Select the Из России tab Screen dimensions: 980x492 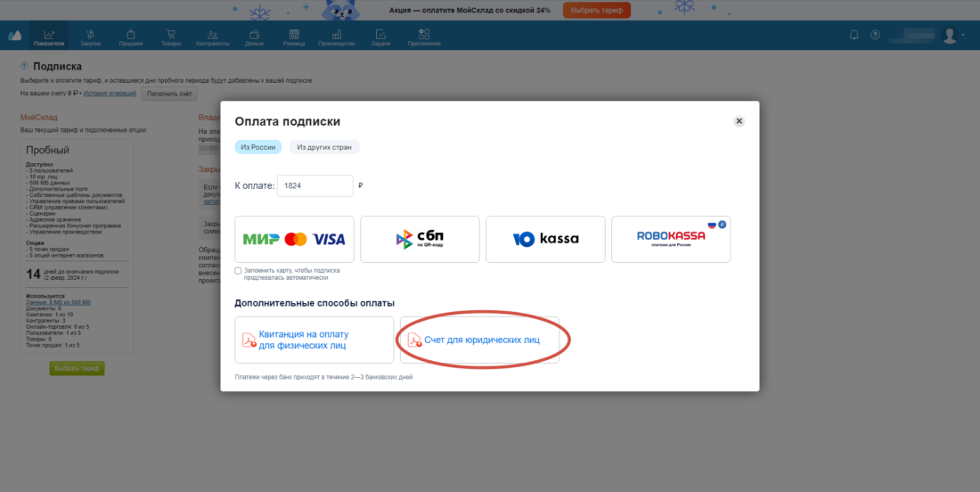(x=258, y=148)
